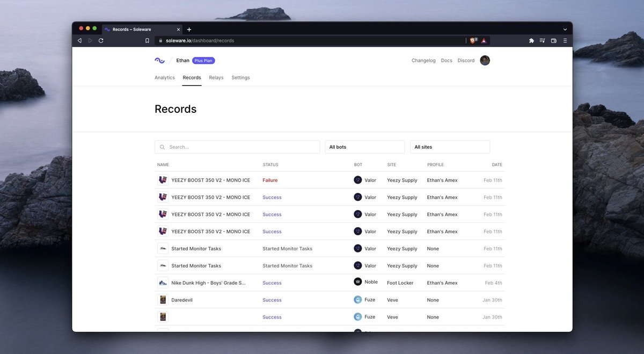The height and width of the screenshot is (354, 644).
Task: Click the Soleware wave logo
Action: click(159, 61)
